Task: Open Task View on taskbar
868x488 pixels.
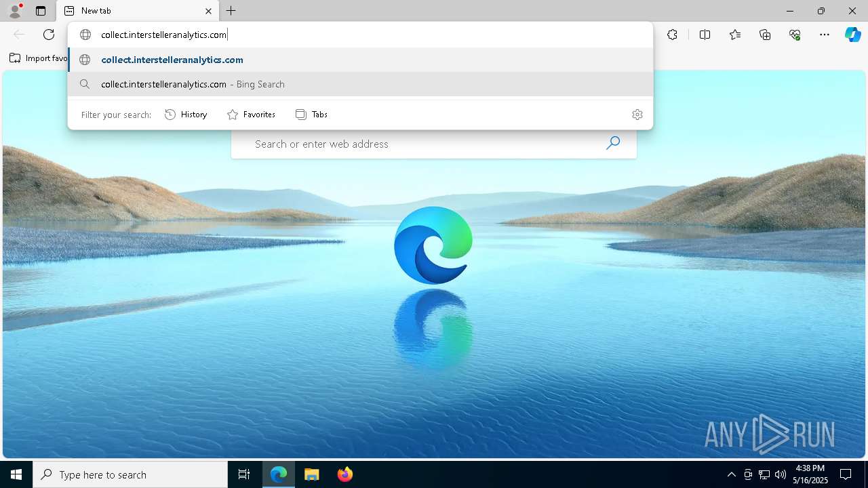Action: 244,474
